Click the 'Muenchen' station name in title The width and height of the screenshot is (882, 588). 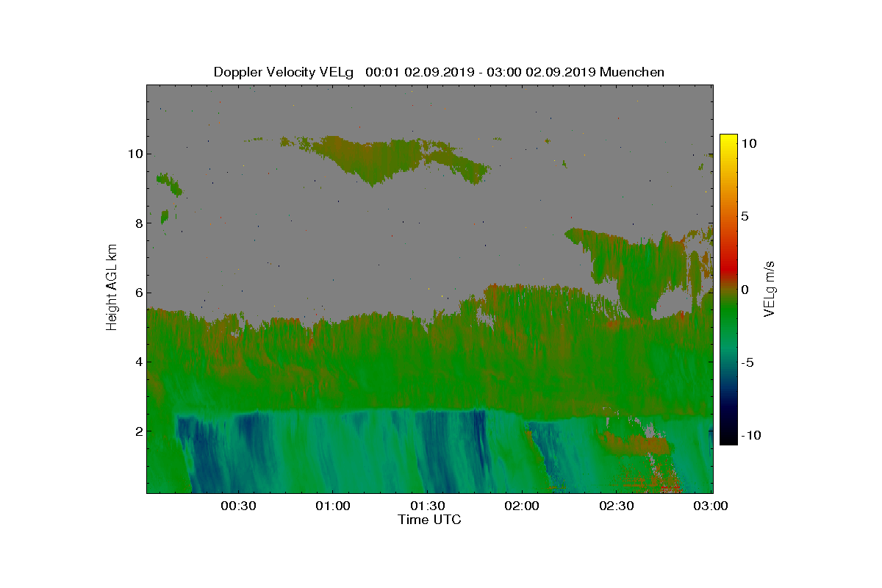(632, 72)
